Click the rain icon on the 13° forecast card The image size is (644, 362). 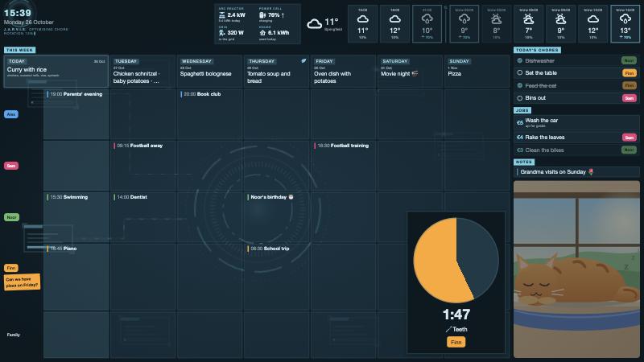625,19
